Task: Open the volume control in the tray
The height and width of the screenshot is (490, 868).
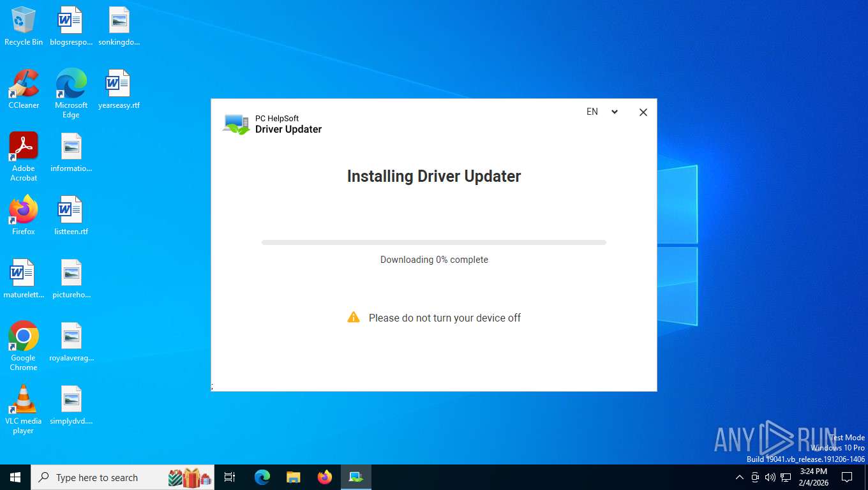Action: pyautogui.click(x=770, y=477)
